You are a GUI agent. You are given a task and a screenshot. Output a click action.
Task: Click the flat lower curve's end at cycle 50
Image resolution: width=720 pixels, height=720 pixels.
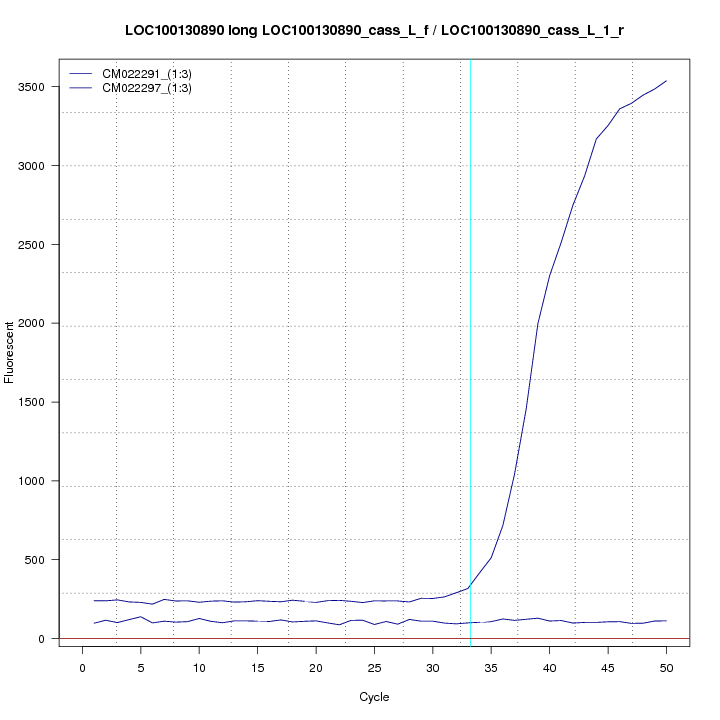(x=666, y=621)
